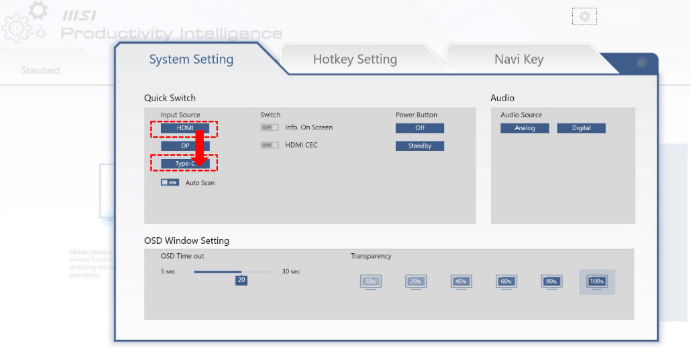The image size is (690, 362).
Task: Select 10% transparency monitor icon
Action: pos(371,282)
